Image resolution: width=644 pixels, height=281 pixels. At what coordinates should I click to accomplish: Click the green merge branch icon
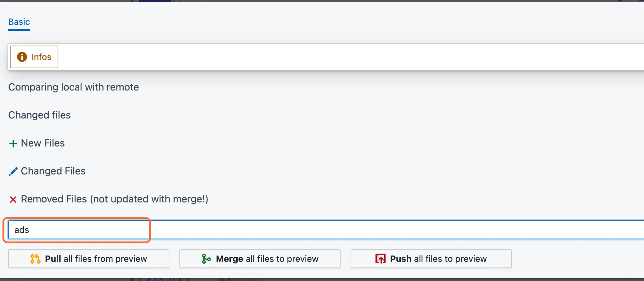point(206,259)
